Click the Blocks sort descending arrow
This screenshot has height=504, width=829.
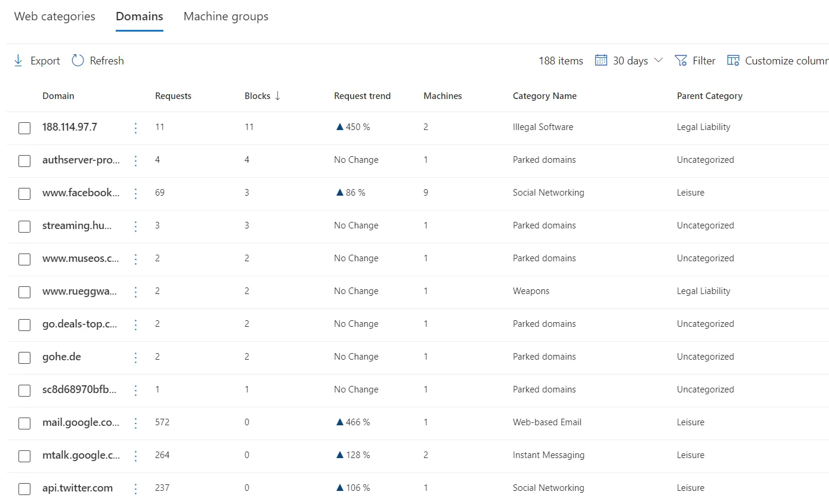coord(278,95)
